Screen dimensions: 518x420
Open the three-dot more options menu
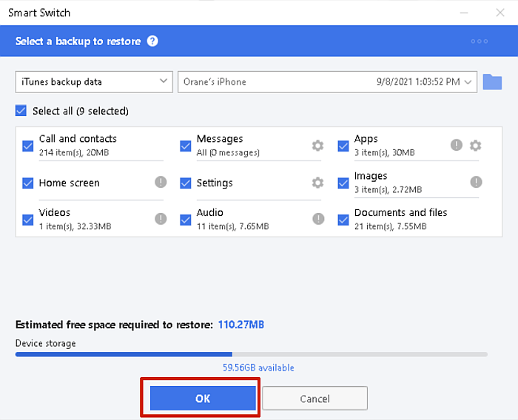pyautogui.click(x=479, y=41)
